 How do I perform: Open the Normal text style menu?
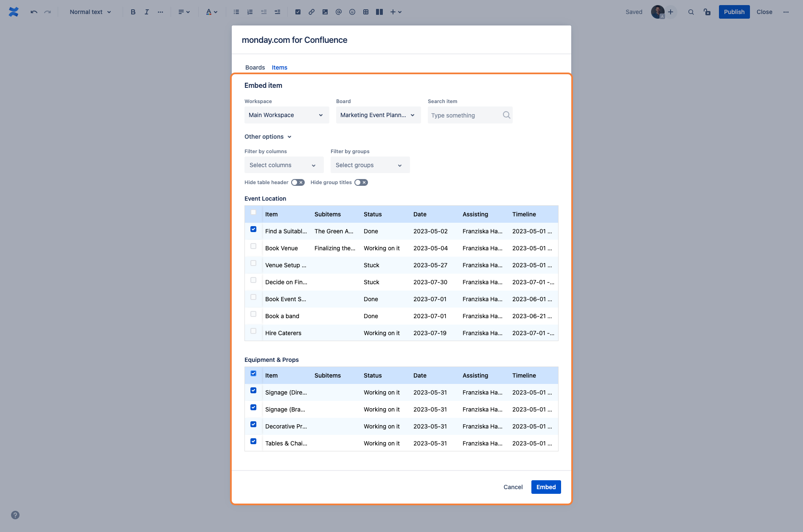90,12
